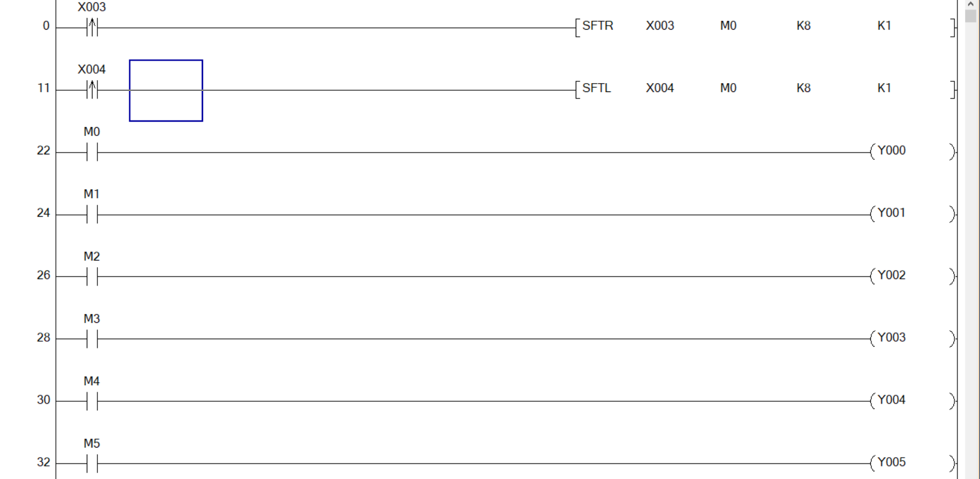Click the Y002 coil
This screenshot has height=479, width=980.
pos(891,275)
